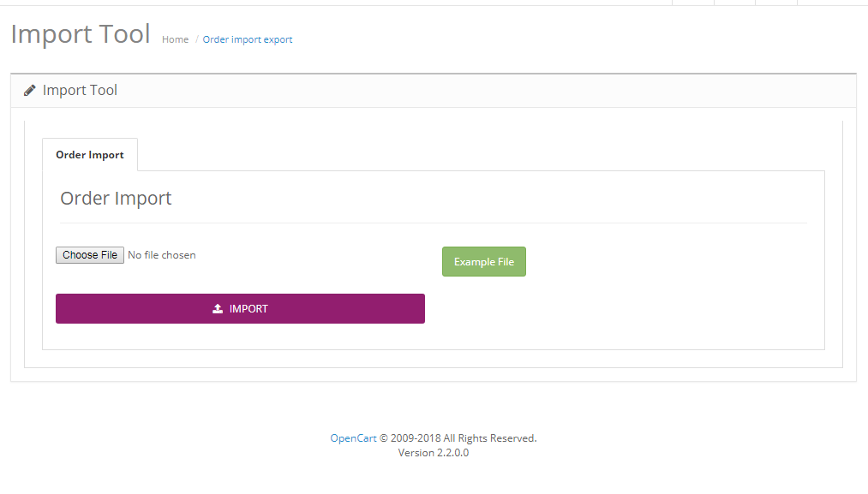Visit the OpenCart footer link
Screen dimensions: 868x494
353,438
